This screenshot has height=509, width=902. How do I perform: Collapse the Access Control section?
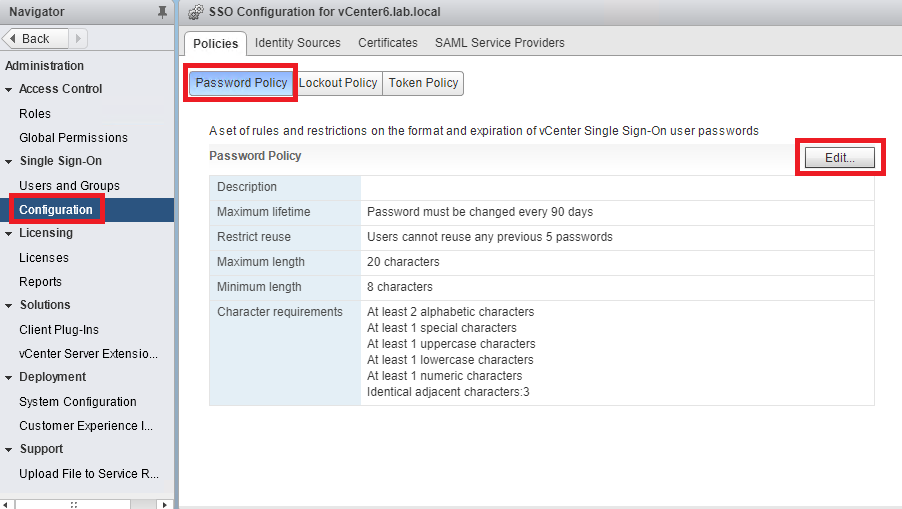pyautogui.click(x=9, y=89)
